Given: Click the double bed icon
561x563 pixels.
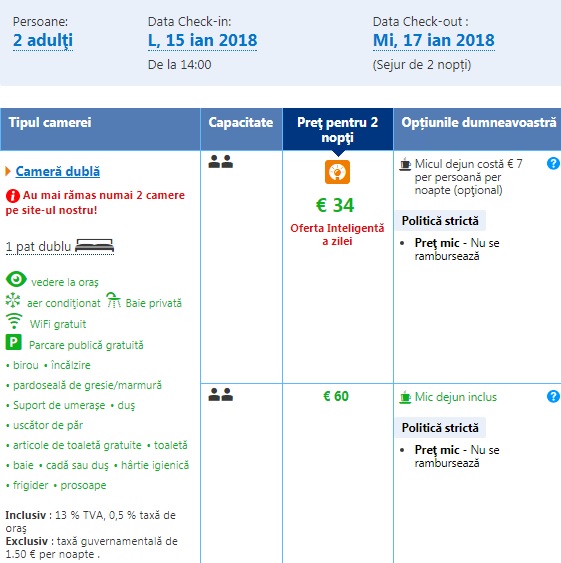Looking at the screenshot, I should (94, 246).
